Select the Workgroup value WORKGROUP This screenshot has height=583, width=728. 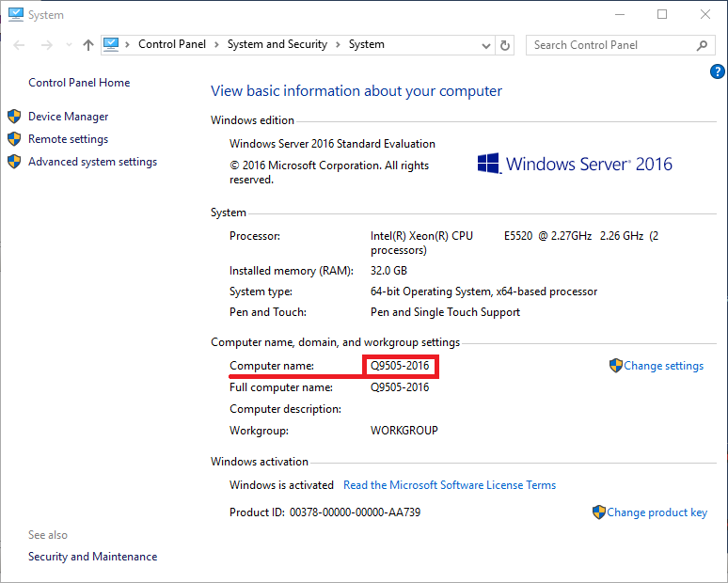point(404,431)
